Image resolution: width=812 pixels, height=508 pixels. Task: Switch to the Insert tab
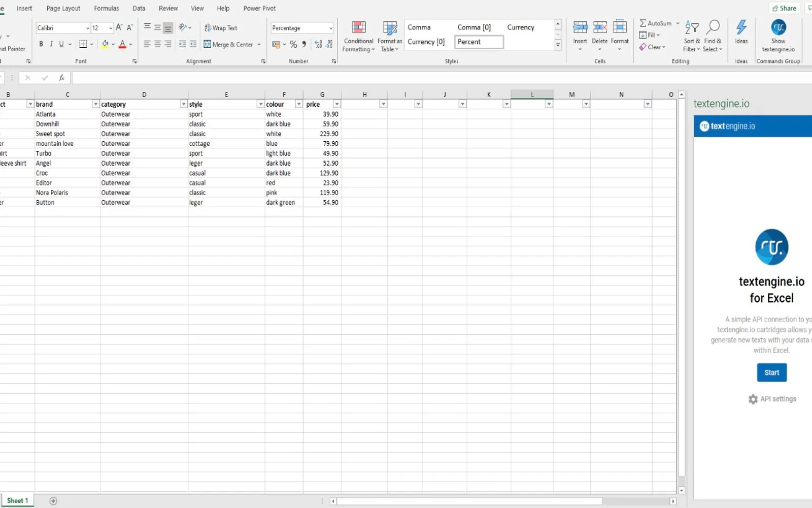tap(24, 8)
